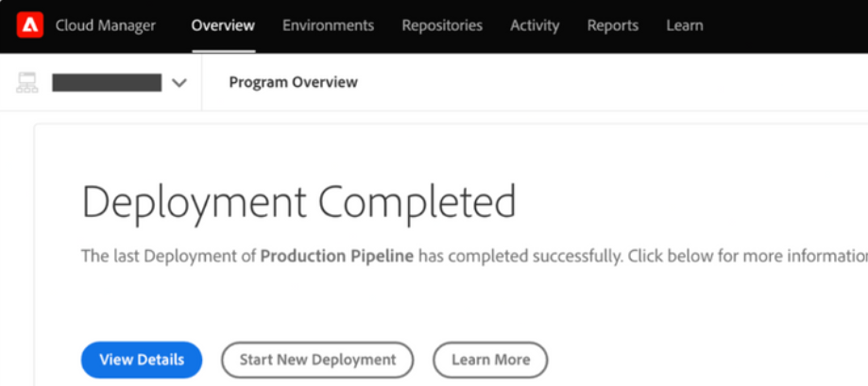Expand the program switcher chevron
The height and width of the screenshot is (386, 868).
(179, 83)
